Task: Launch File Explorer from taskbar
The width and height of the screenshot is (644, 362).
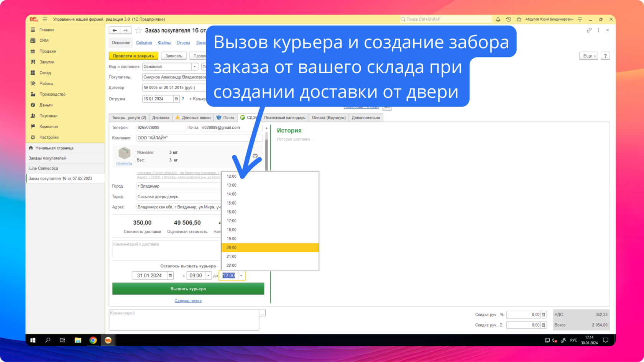Action: pos(78,340)
